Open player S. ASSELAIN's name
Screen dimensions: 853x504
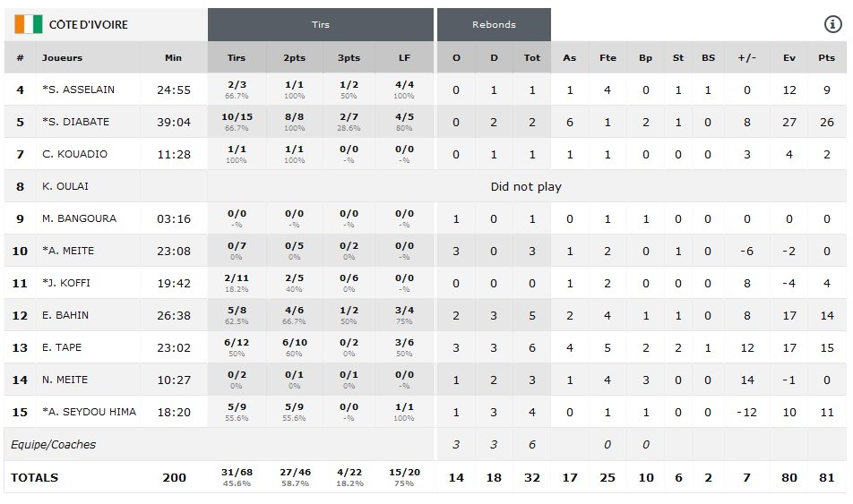click(x=78, y=90)
